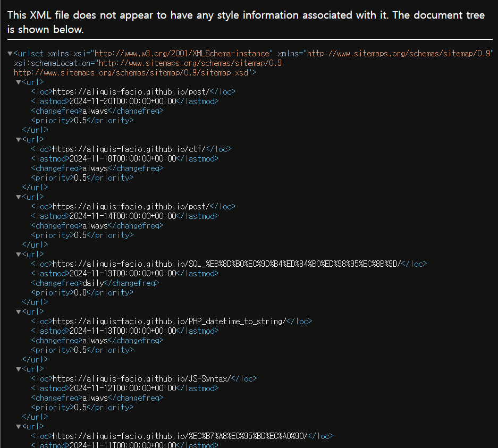Screen dimensions: 498x448
Task: Collapse the url node for the SQL_ page
Action: (19, 255)
